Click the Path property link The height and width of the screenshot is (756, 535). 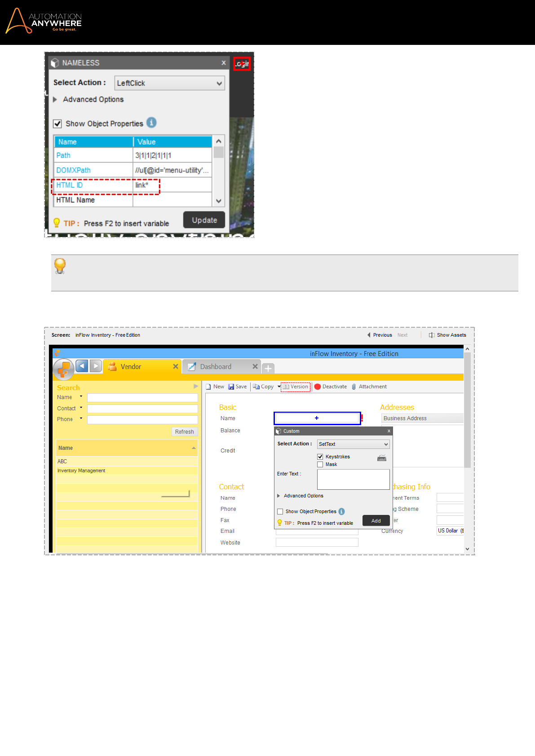(x=63, y=155)
